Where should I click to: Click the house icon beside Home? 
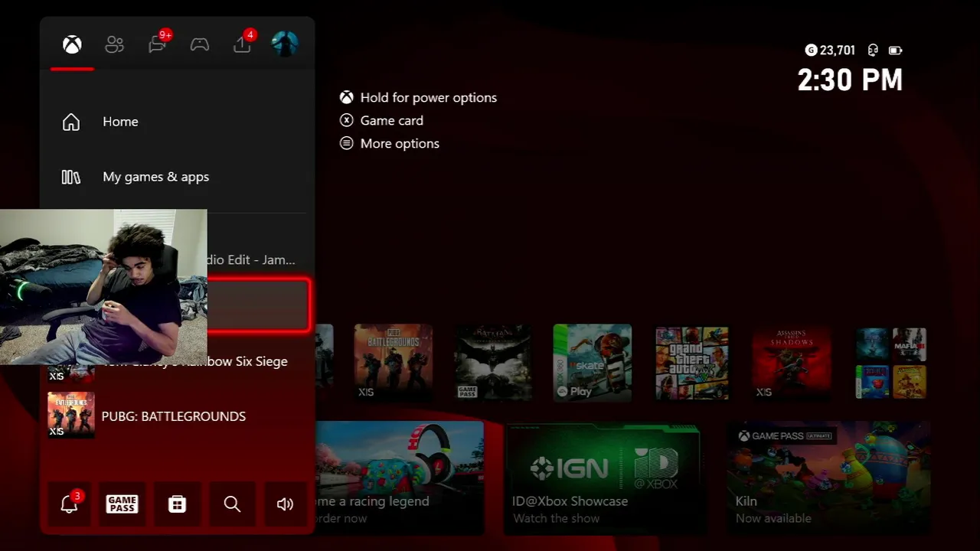(x=71, y=122)
